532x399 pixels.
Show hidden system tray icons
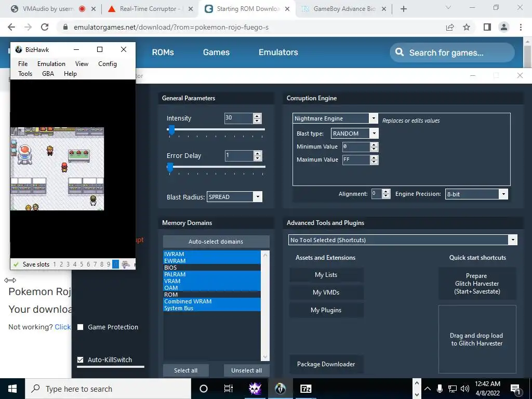pyautogui.click(x=428, y=389)
